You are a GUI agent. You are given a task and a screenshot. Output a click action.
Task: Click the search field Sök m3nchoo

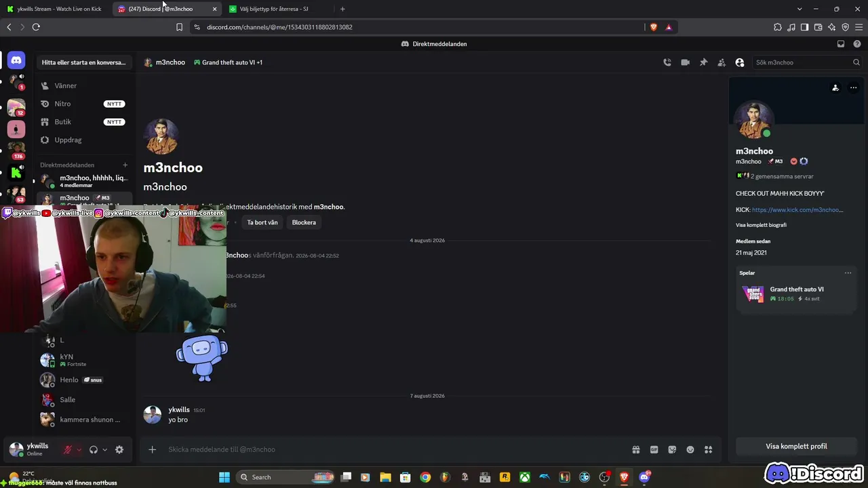click(x=807, y=62)
